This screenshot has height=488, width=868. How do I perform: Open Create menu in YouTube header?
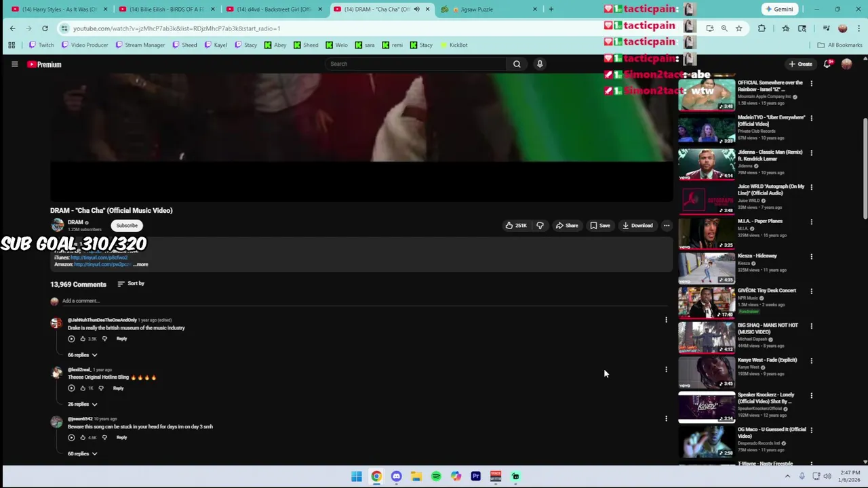pos(800,64)
